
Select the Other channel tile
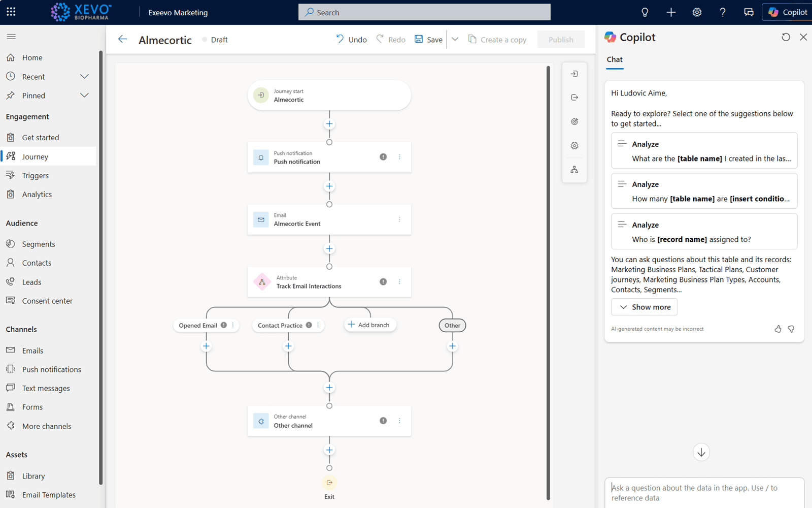click(x=329, y=421)
